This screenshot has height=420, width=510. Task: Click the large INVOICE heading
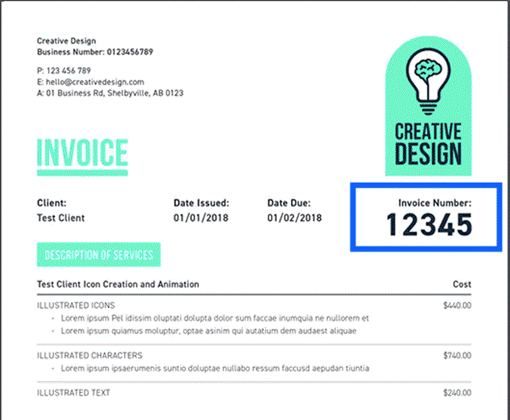pyautogui.click(x=83, y=152)
